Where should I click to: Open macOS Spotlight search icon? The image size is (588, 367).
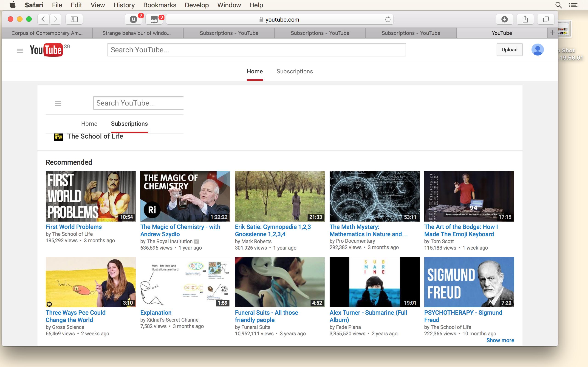[558, 5]
